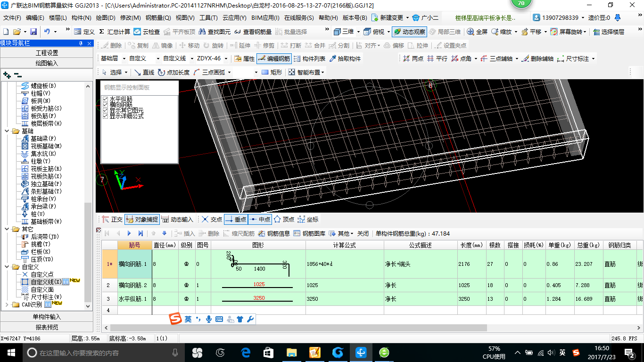Click the Save disk icon in toolbar

(x=33, y=32)
